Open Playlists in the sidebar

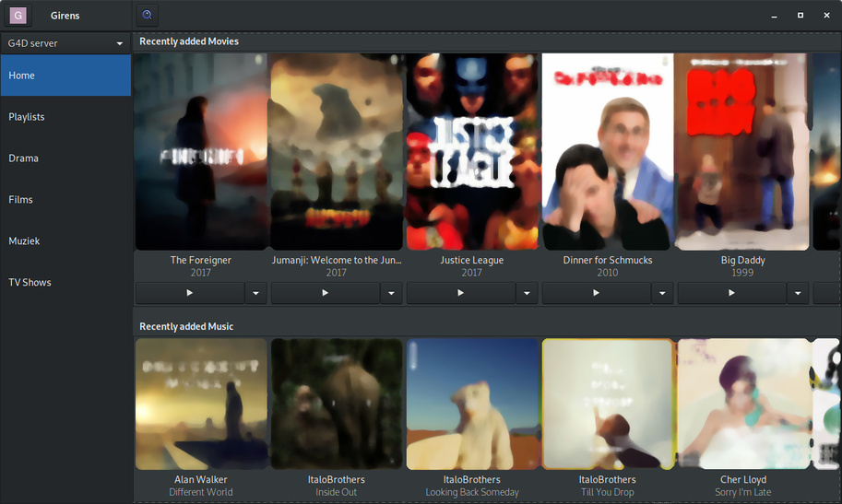click(65, 116)
